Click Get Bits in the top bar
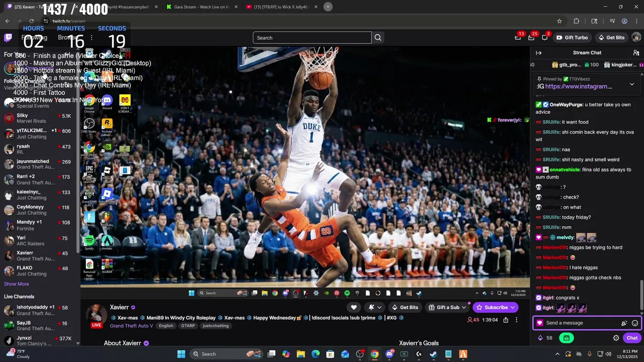Screen dimensions: 644x362 click(611, 38)
